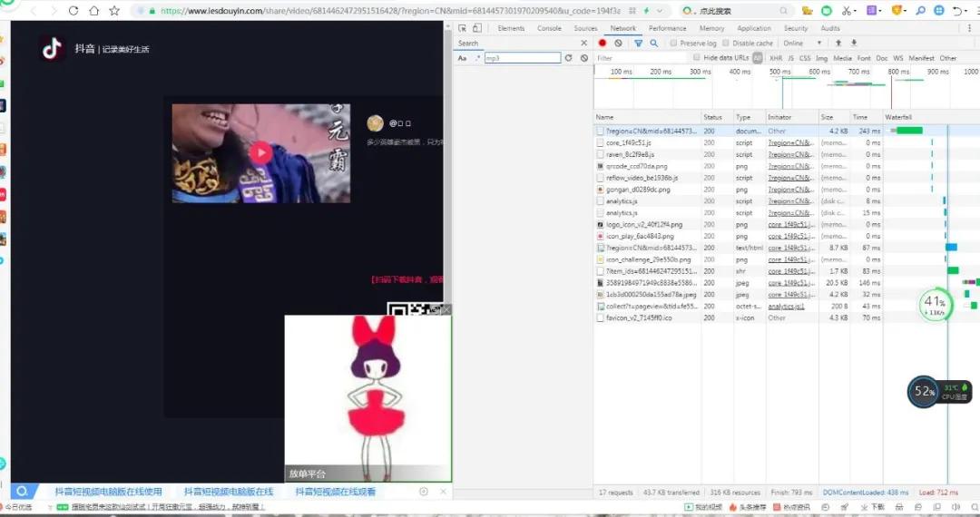Open the analytics.js initiator link for collect request
Screen dimensions: 980x517
pyautogui.click(x=786, y=307)
